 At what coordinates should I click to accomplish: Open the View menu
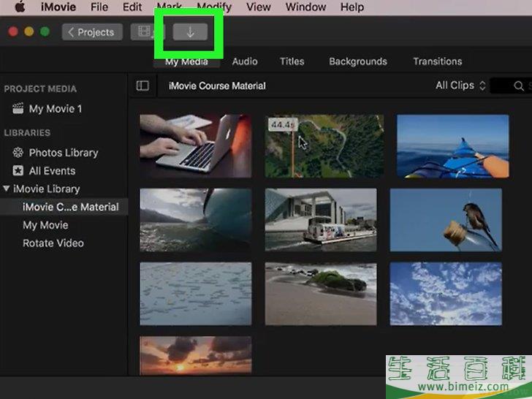258,7
